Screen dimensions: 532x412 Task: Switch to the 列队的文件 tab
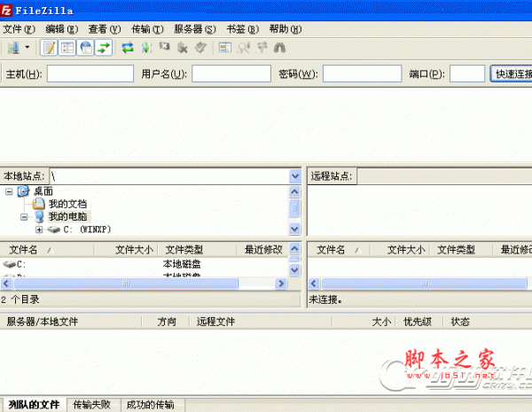[34, 405]
